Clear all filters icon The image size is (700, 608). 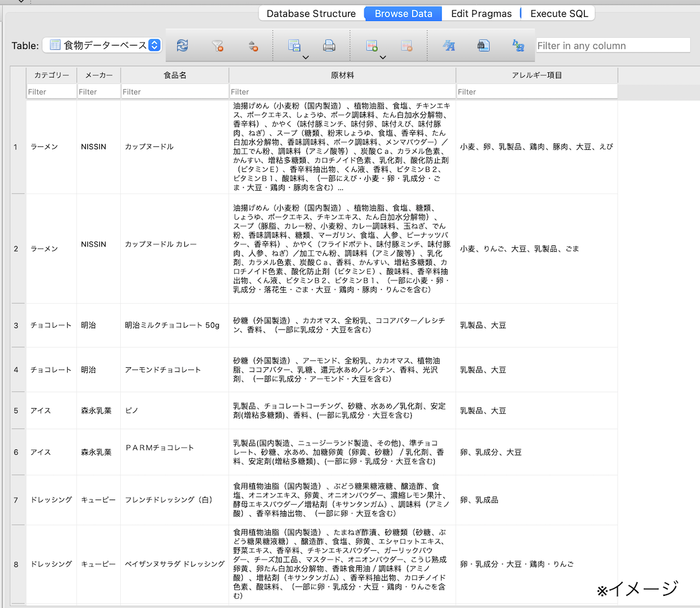[218, 45]
